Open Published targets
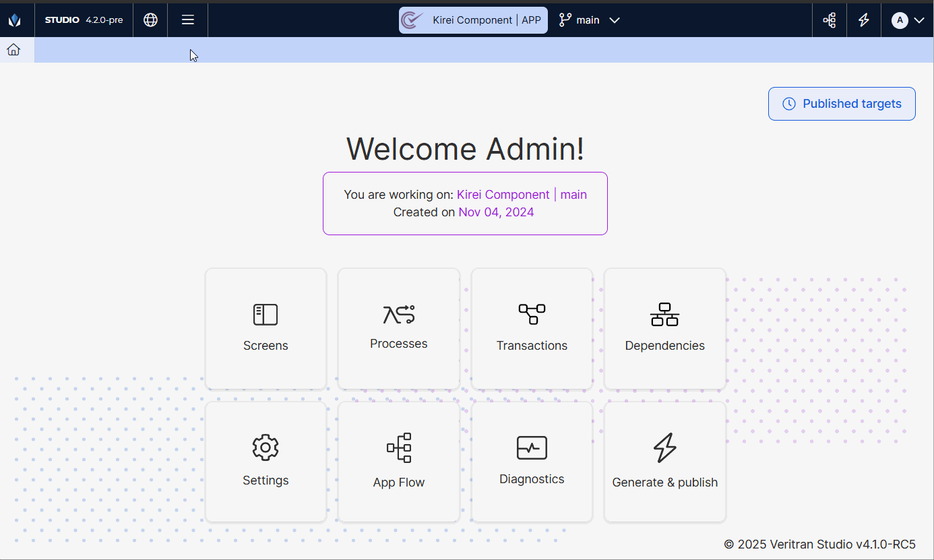 841,103
